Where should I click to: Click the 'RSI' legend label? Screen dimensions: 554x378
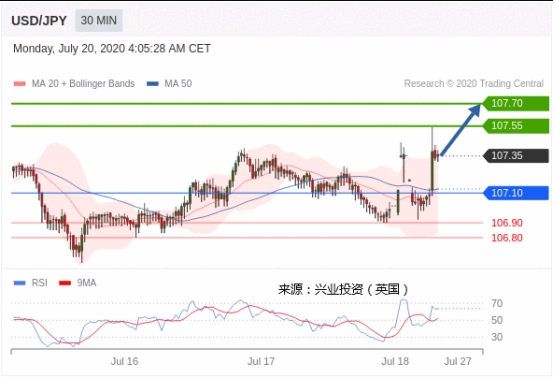pos(39,283)
